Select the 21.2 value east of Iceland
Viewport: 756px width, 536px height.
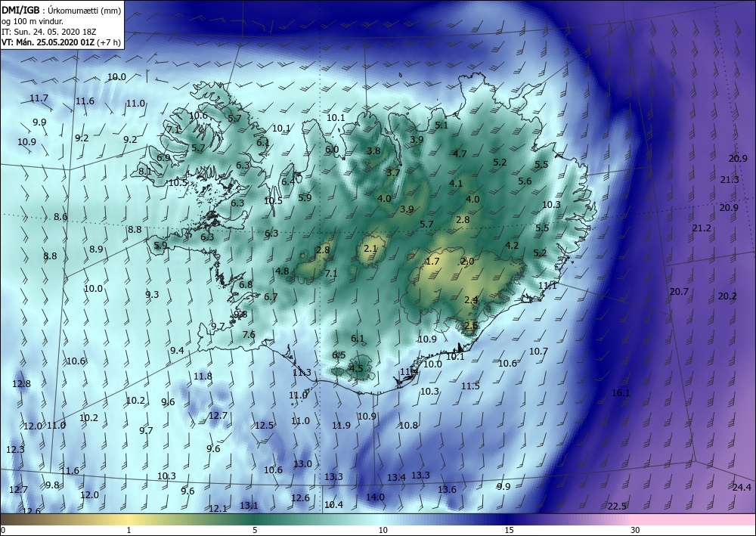[702, 228]
